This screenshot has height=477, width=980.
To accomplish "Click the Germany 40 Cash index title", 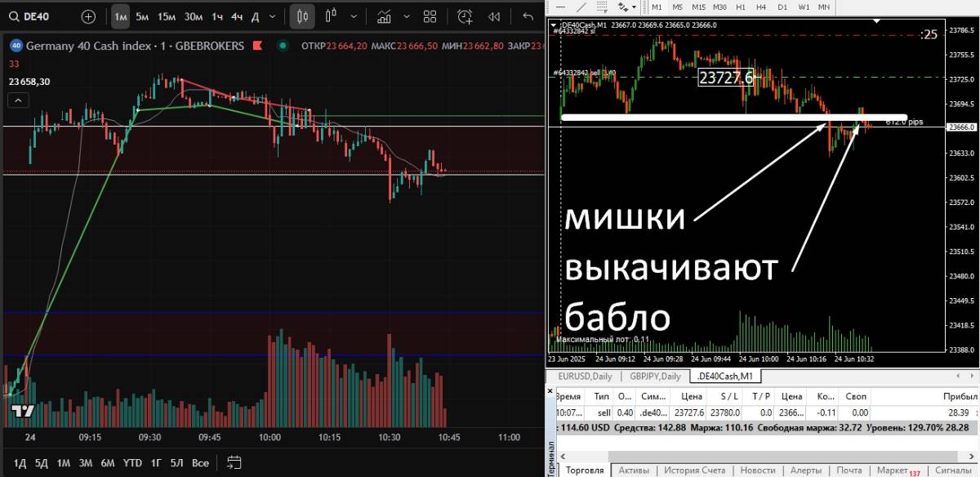I will (87, 46).
